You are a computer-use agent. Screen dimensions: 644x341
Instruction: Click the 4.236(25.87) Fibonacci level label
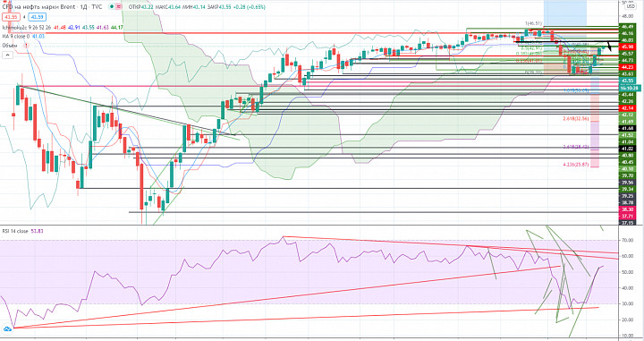576,165
